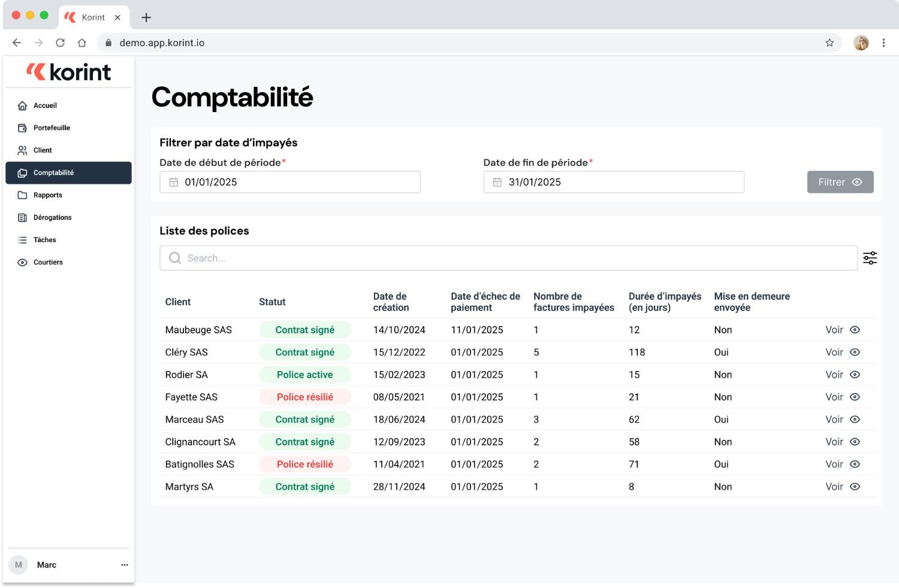Open the browser profile avatar

(x=861, y=43)
